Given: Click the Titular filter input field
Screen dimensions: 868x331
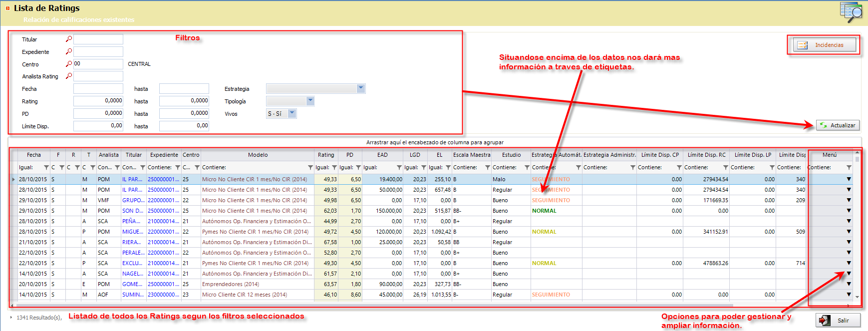Looking at the screenshot, I should click(98, 39).
